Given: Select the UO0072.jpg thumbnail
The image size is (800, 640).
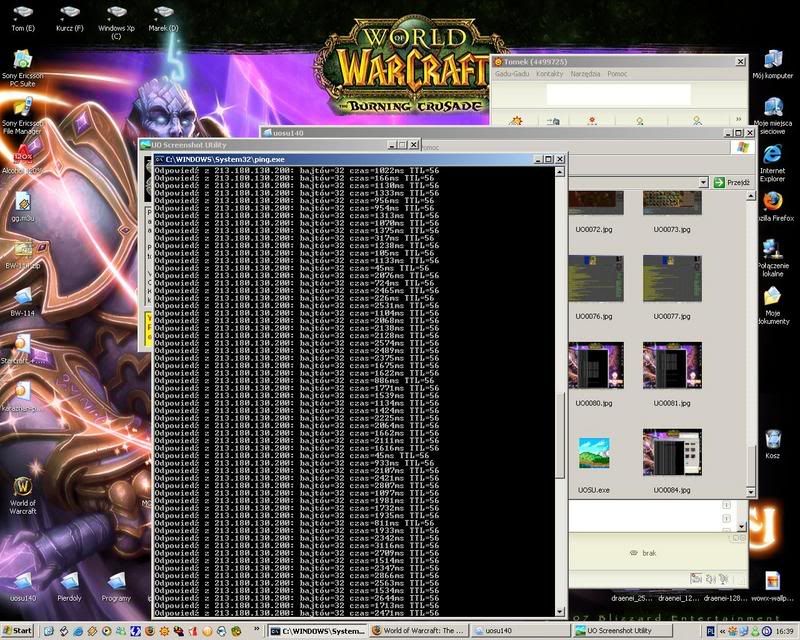Looking at the screenshot, I should click(595, 212).
